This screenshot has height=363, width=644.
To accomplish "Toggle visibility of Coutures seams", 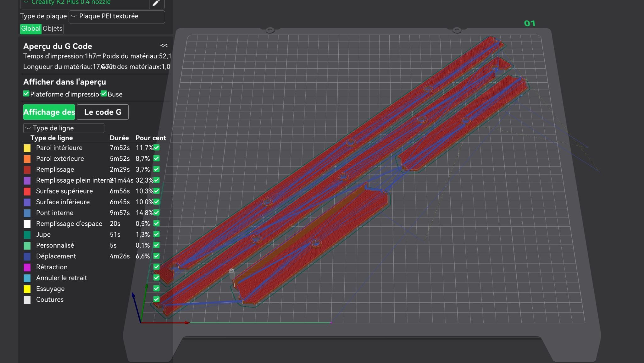I will click(157, 299).
